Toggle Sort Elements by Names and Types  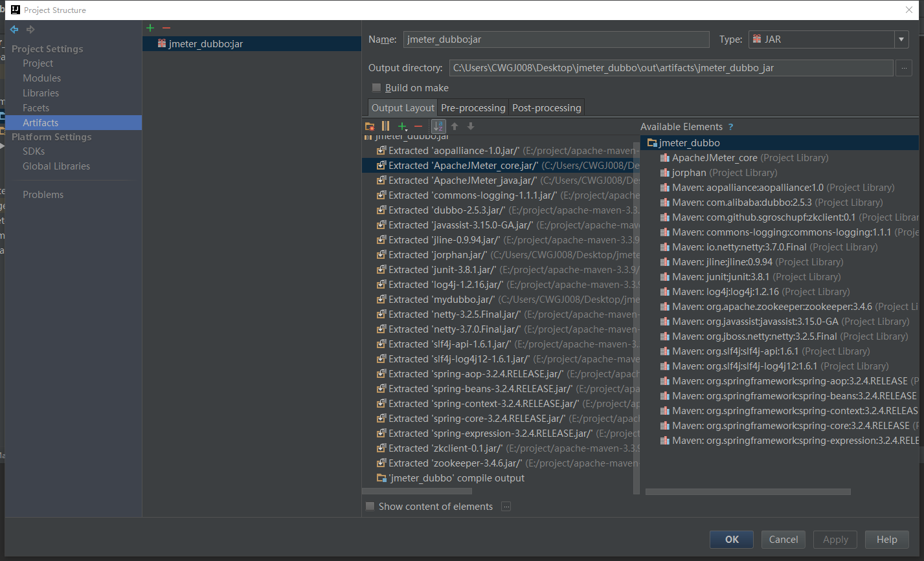pos(438,127)
